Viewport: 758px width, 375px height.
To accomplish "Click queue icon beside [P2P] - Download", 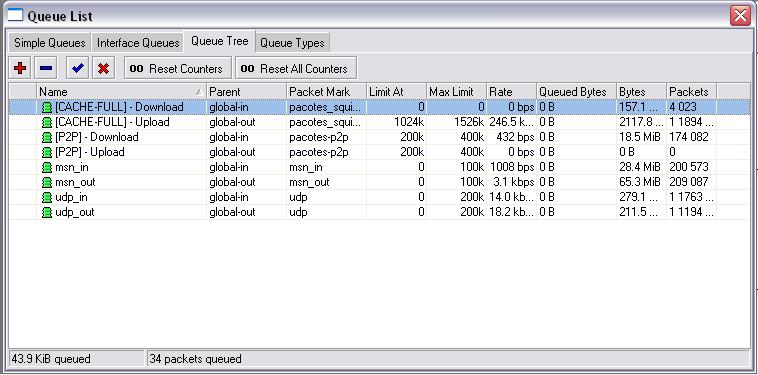I will 47,137.
